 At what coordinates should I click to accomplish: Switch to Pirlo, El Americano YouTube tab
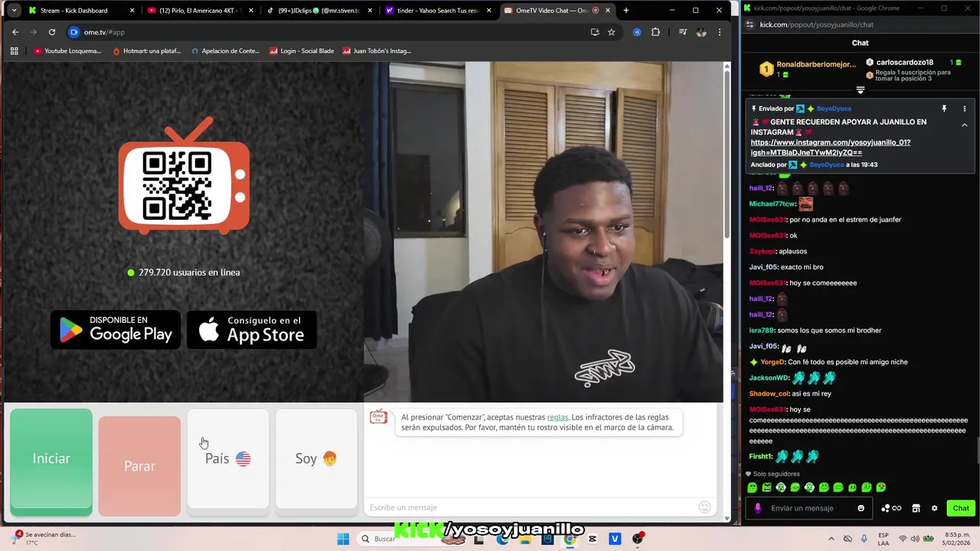click(199, 11)
